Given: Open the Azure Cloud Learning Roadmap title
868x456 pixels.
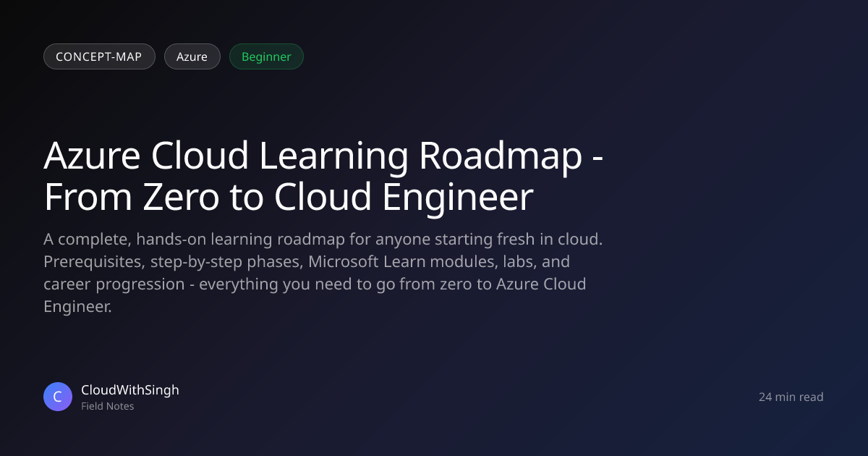Looking at the screenshot, I should (x=324, y=176).
